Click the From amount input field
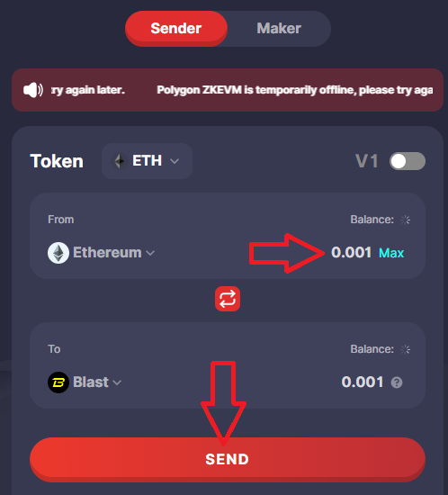Screen dimensions: 448x495 point(351,253)
